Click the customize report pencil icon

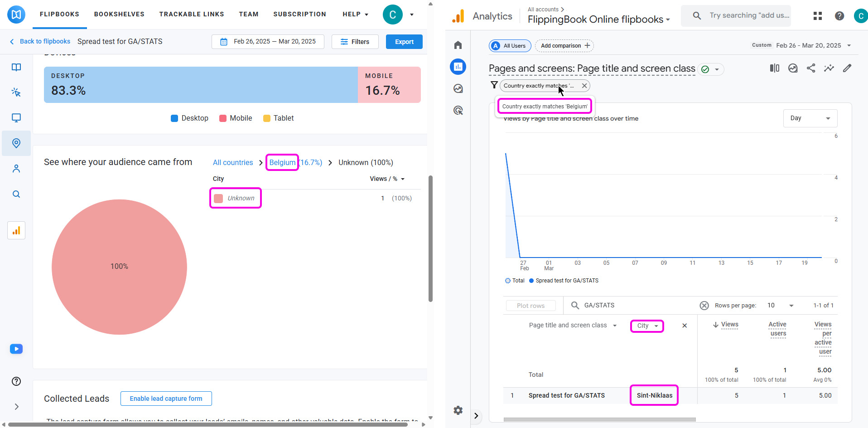pyautogui.click(x=847, y=68)
